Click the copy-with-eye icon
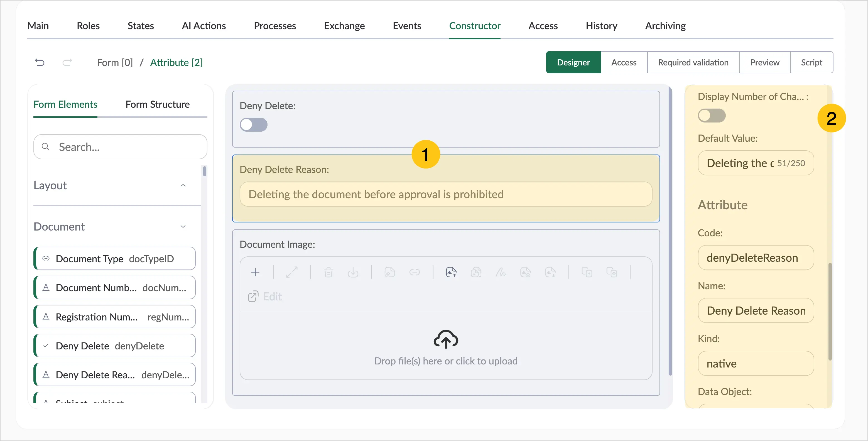 tap(612, 272)
